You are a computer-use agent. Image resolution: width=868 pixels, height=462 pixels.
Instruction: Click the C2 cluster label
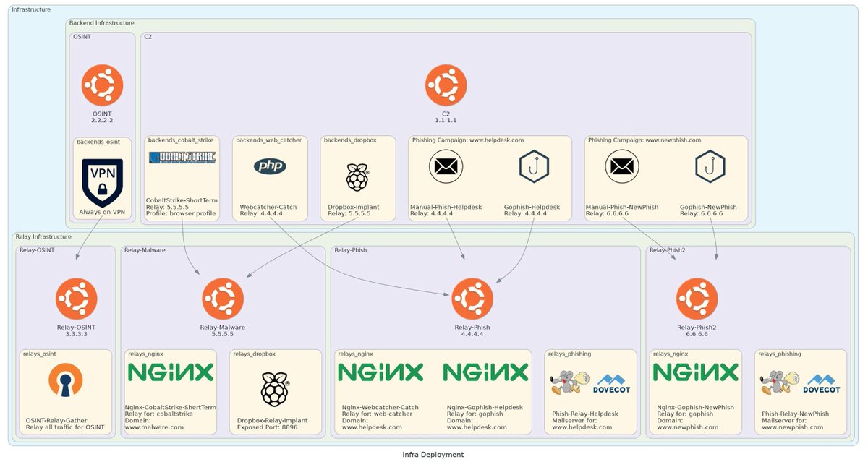coord(148,36)
